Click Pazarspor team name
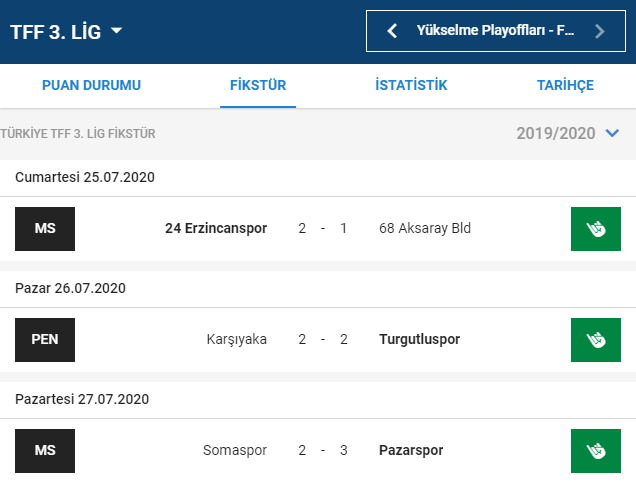The width and height of the screenshot is (636, 483). 411,450
